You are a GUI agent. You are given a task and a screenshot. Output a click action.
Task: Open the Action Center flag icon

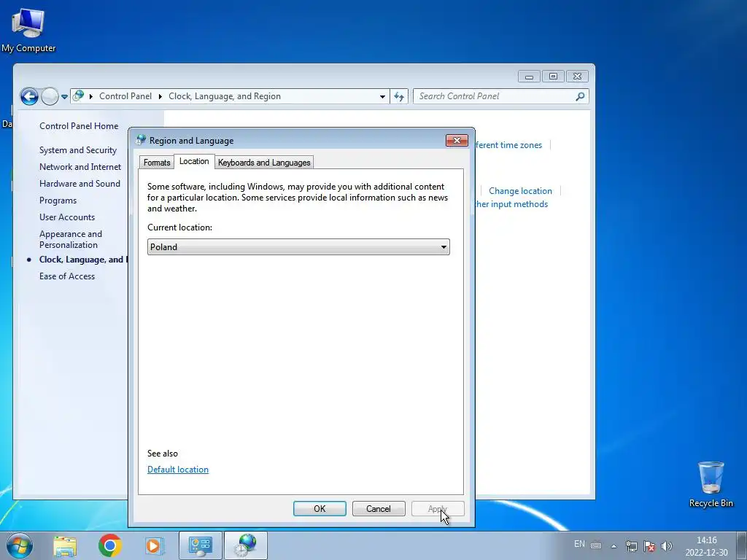point(649,545)
